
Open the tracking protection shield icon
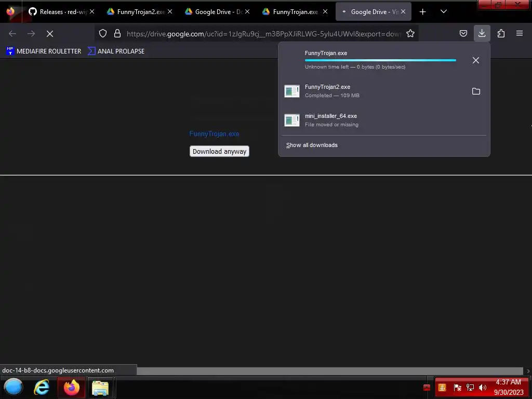pyautogui.click(x=103, y=33)
